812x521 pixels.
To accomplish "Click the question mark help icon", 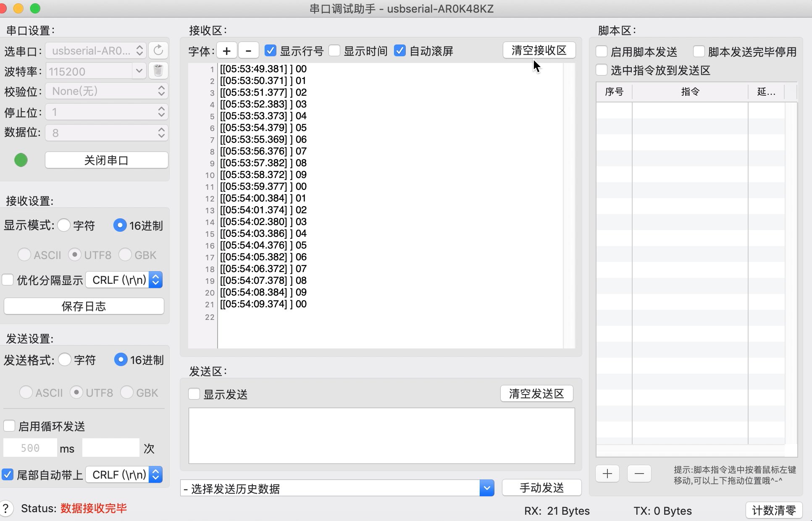I will coord(5,508).
